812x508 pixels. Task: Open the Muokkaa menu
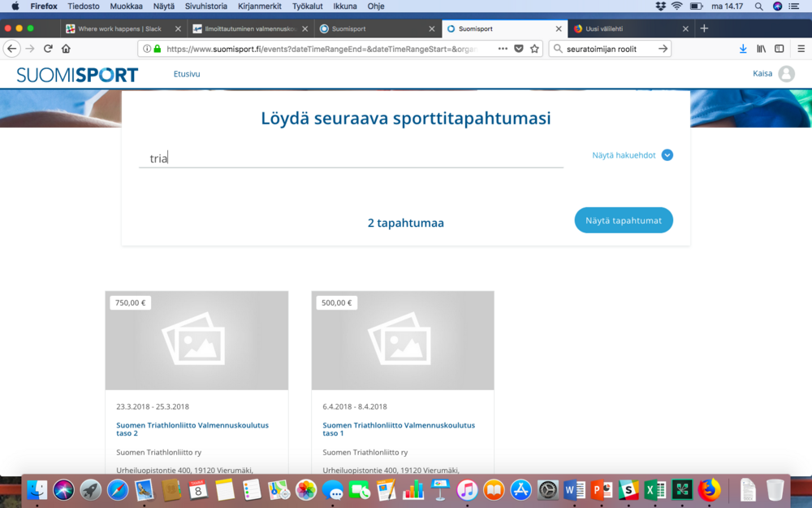tap(127, 7)
